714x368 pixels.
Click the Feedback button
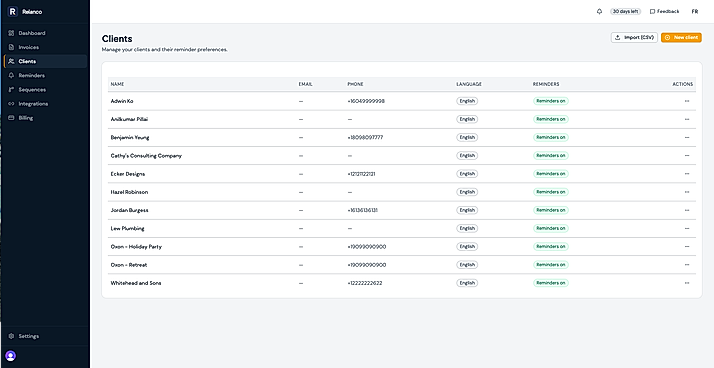[x=664, y=11]
